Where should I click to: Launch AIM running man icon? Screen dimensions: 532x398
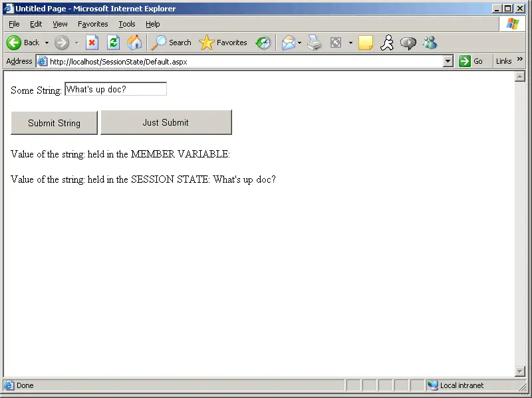(387, 43)
